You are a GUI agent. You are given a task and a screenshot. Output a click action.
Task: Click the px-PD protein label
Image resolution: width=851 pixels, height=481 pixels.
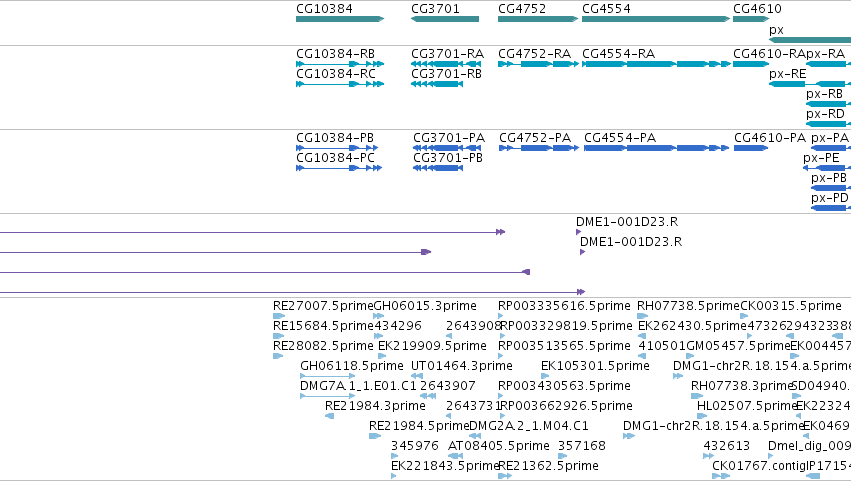(x=829, y=198)
